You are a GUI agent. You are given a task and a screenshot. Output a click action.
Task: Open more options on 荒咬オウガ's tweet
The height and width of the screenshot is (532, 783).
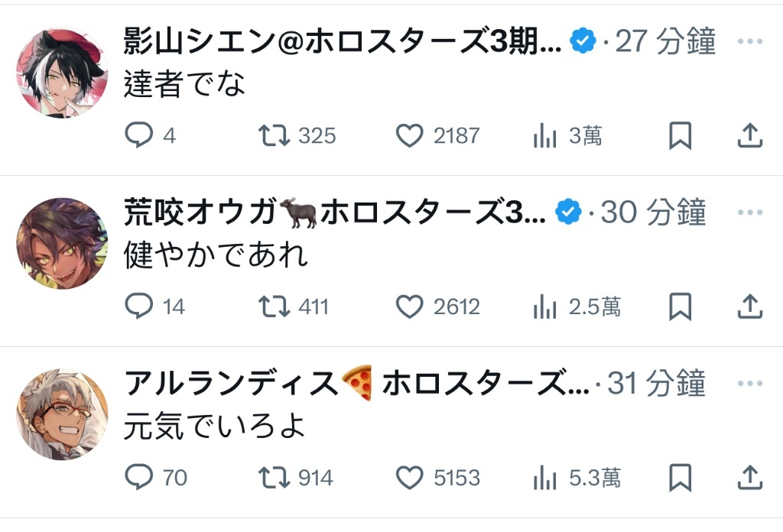coord(749,212)
